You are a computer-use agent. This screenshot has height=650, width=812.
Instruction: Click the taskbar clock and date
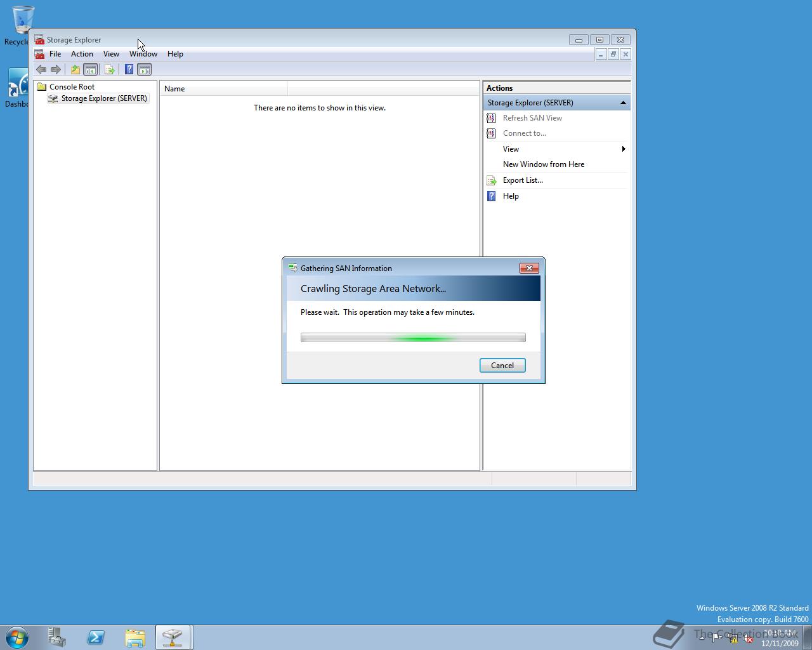[780, 638]
